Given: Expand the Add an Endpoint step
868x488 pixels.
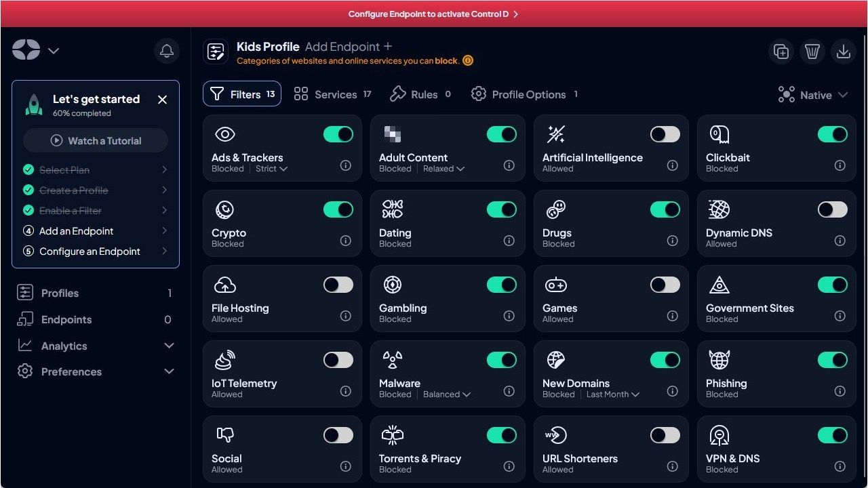Looking at the screenshot, I should tap(96, 231).
